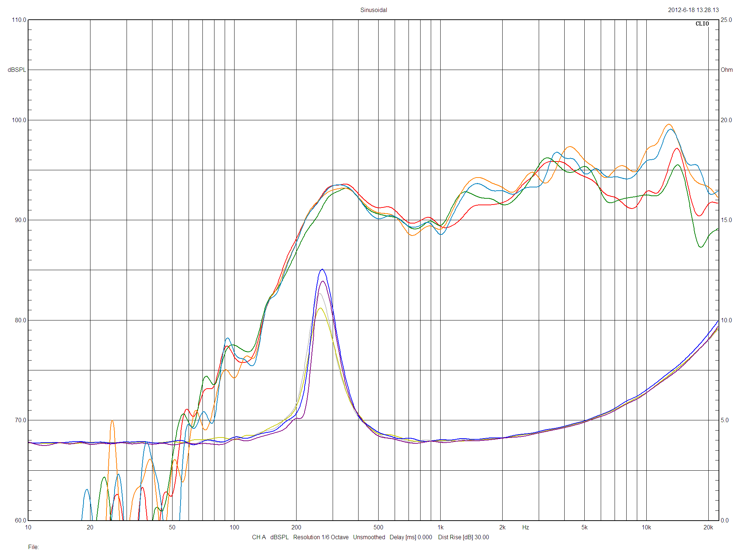Click the 'Hz' unit label
Screen dimensions: 747x560
pyautogui.click(x=526, y=527)
